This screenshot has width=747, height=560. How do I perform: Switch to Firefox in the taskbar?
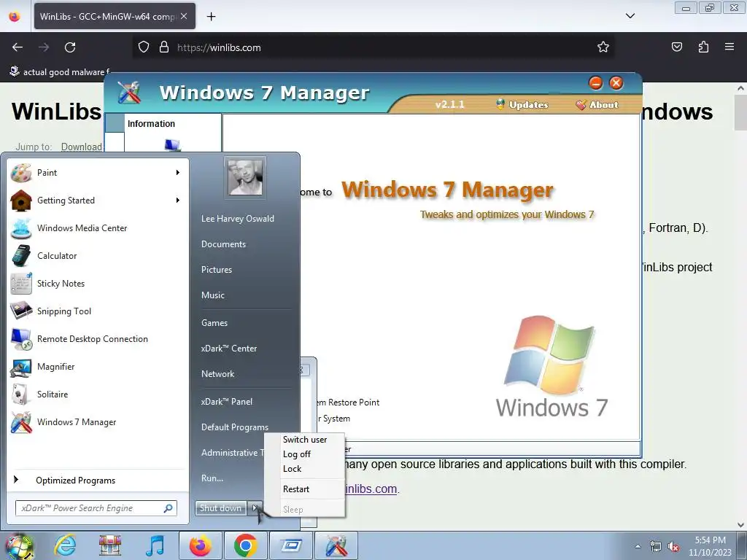tap(201, 545)
